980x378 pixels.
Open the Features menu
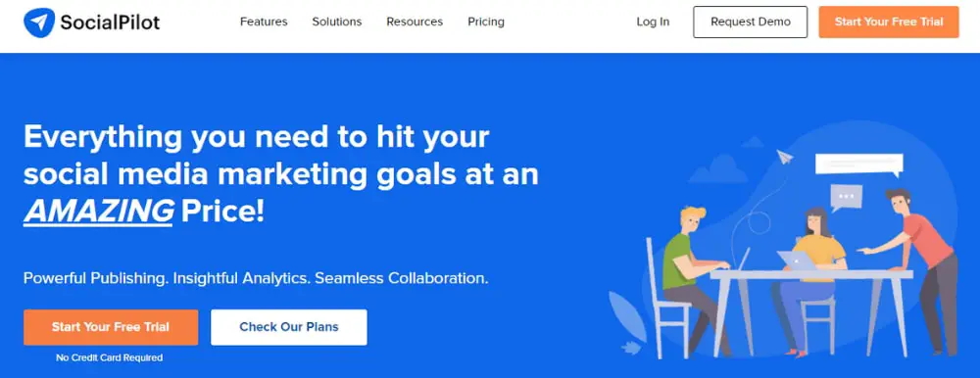(264, 22)
